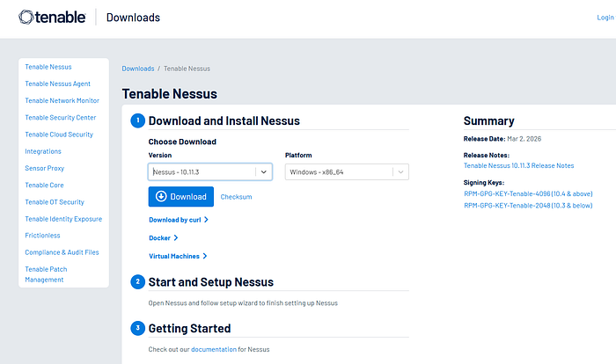Expand the Virtual Machines section
The height and width of the screenshot is (364, 616).
click(x=178, y=256)
